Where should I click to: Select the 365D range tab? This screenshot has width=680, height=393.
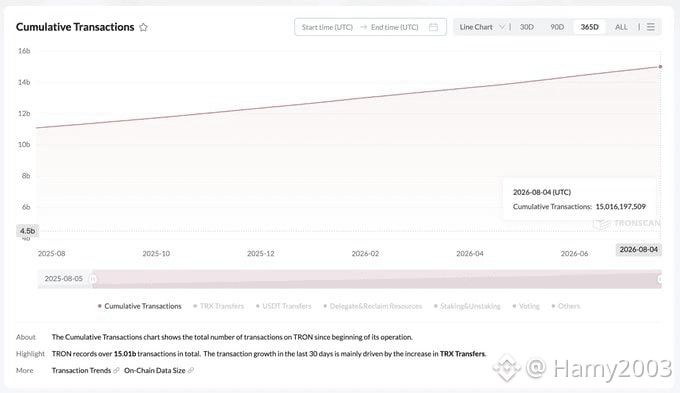pos(589,27)
